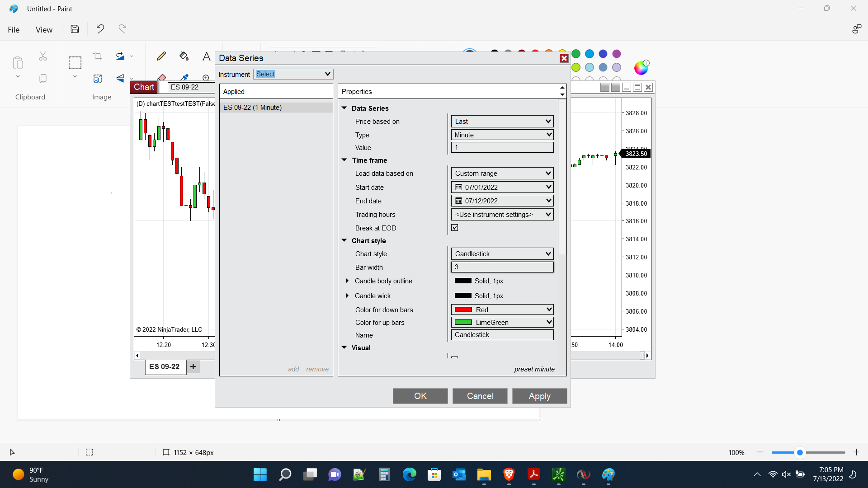Image resolution: width=868 pixels, height=488 pixels.
Task: Select the Pencil tool
Action: click(161, 56)
